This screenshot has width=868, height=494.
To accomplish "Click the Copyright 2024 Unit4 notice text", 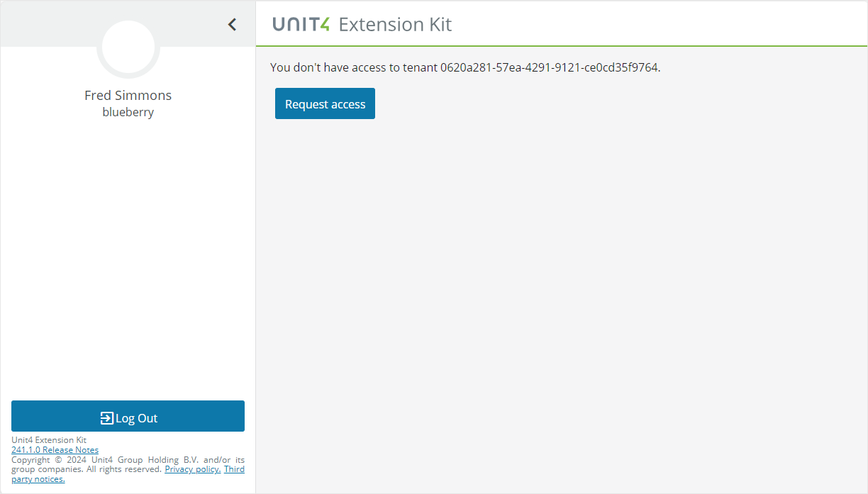I will coord(128,464).
